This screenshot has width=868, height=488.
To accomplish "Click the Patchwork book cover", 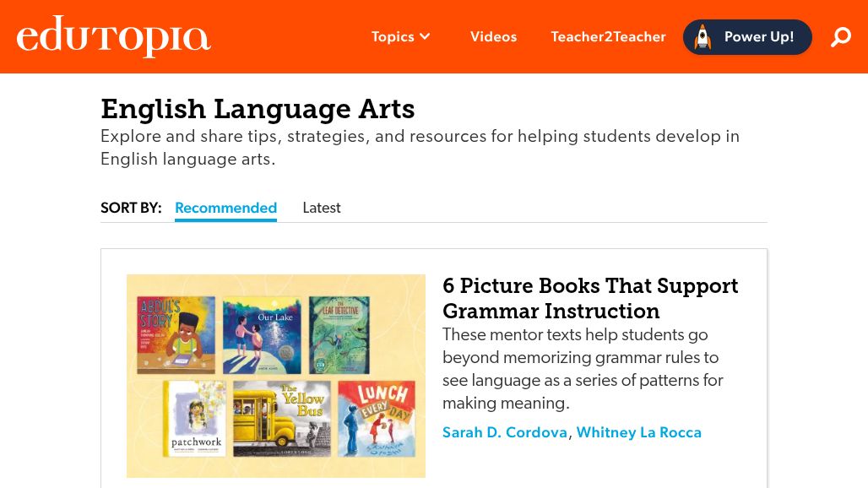I will tap(194, 419).
